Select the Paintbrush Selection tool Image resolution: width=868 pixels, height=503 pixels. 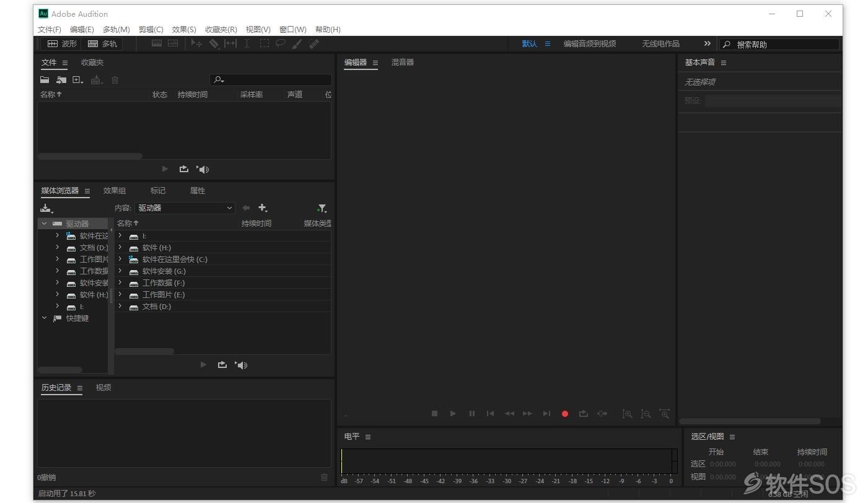pyautogui.click(x=297, y=44)
